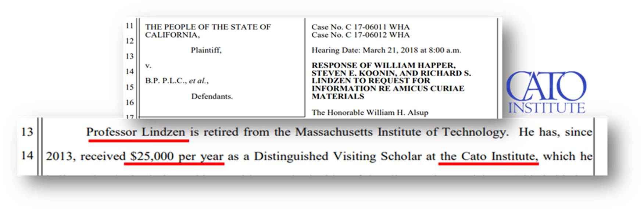The width and height of the screenshot is (644, 212).
Task: Click the year "2013," in the excerpt
Action: click(61, 157)
